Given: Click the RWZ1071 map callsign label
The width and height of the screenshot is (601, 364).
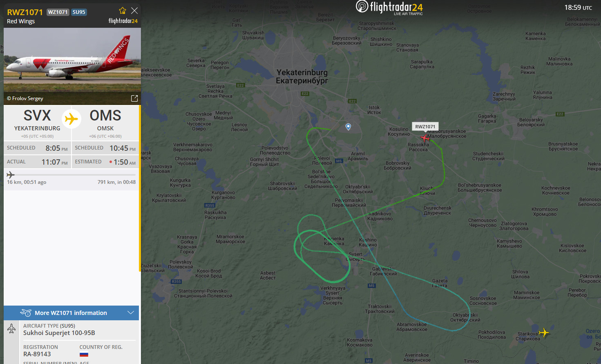Looking at the screenshot, I should (x=425, y=127).
